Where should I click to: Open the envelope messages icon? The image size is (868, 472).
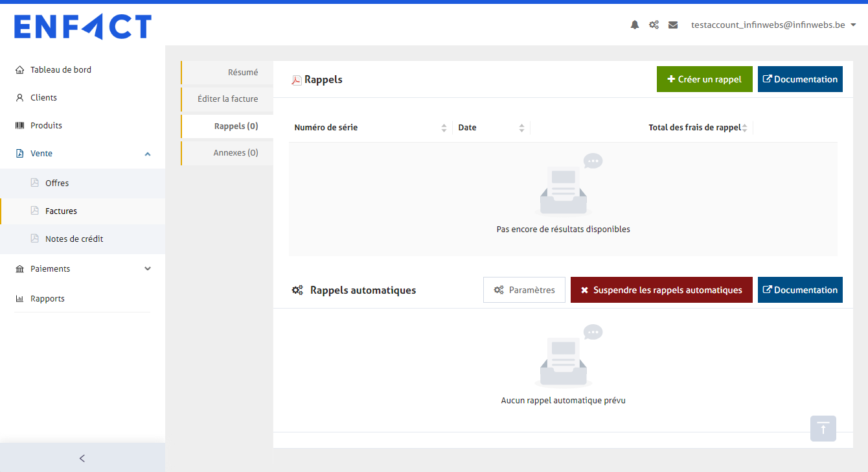(x=673, y=25)
